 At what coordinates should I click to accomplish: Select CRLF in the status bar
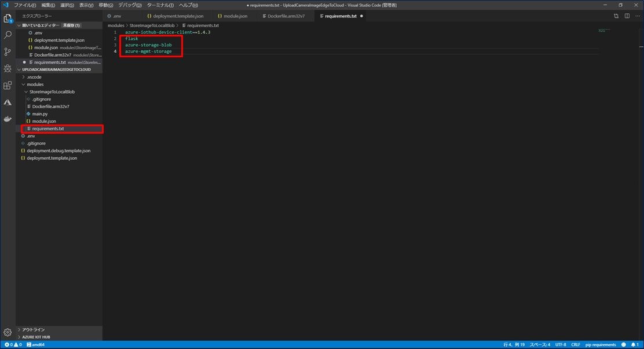point(576,344)
